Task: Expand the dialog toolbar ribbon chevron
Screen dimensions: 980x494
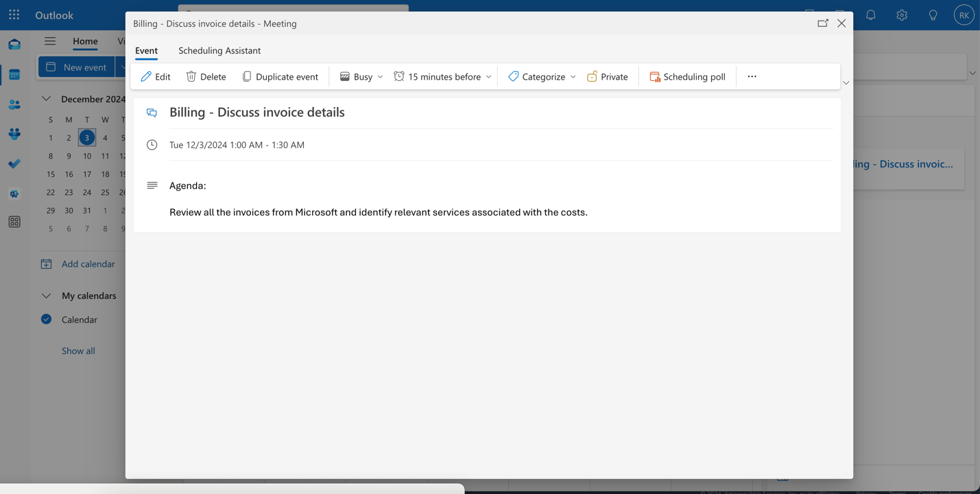Action: tap(846, 83)
